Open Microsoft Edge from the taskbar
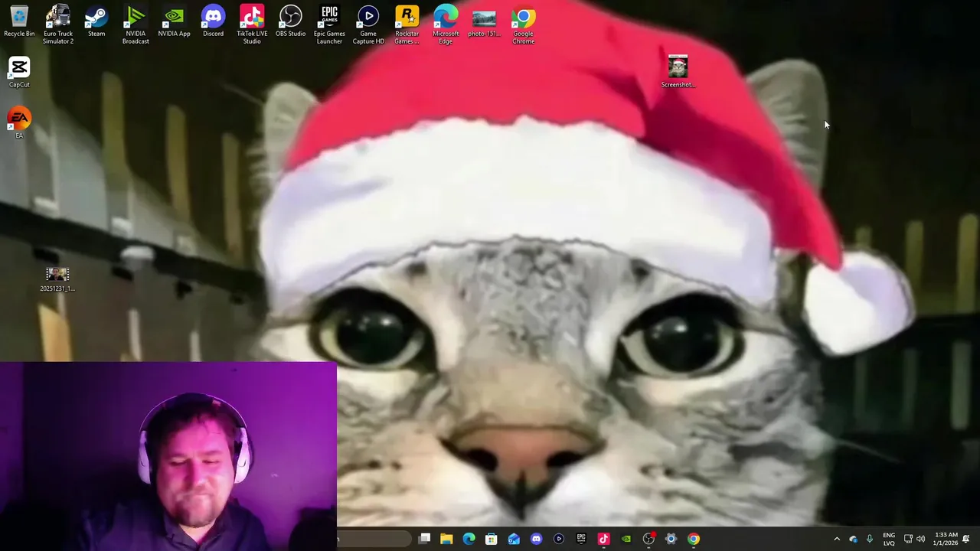The width and height of the screenshot is (980, 551). (469, 539)
